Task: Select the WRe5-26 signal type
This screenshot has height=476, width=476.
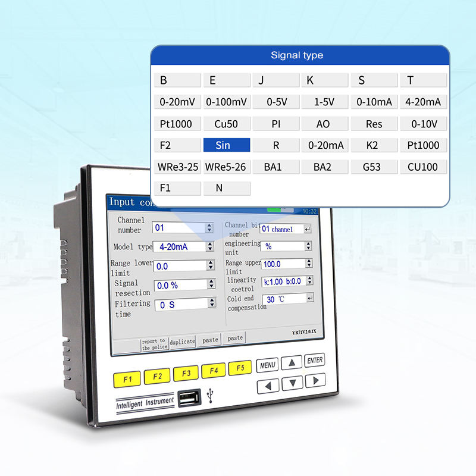Action: [x=227, y=167]
